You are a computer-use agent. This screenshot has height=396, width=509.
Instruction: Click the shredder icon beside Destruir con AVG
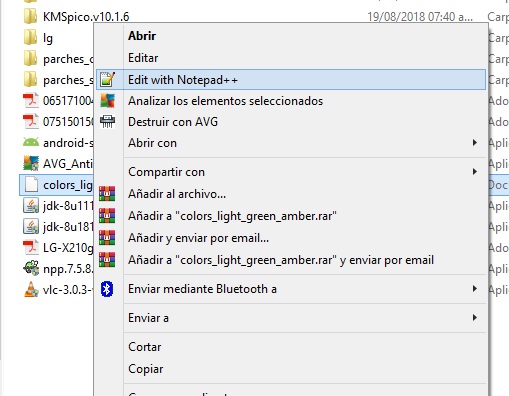pos(107,122)
